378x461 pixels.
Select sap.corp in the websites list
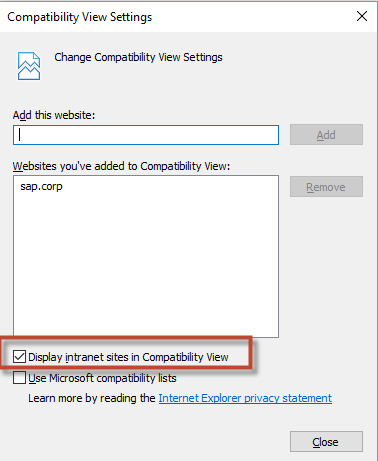[x=41, y=186]
